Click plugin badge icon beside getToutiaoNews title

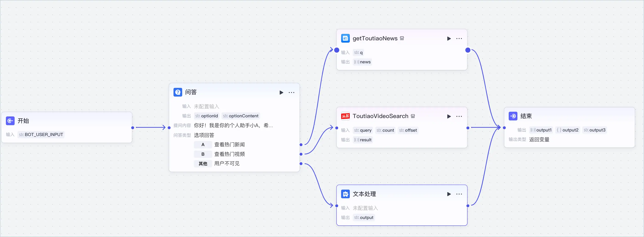tap(402, 38)
